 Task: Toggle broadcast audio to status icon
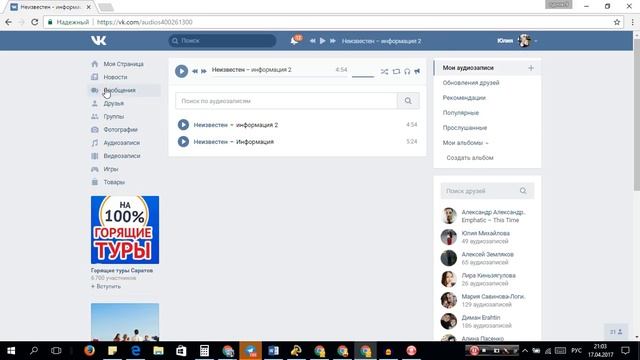tap(417, 71)
